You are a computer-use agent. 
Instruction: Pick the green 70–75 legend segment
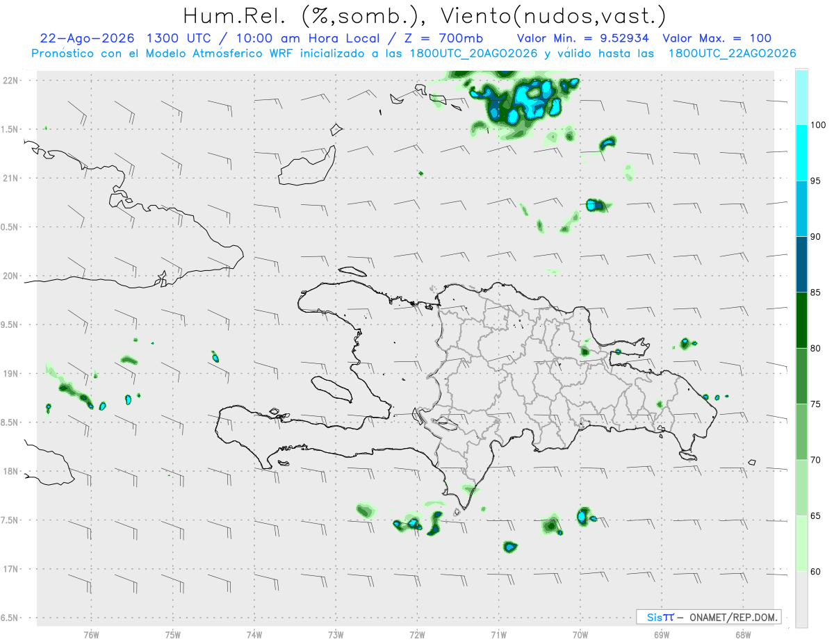(801, 432)
